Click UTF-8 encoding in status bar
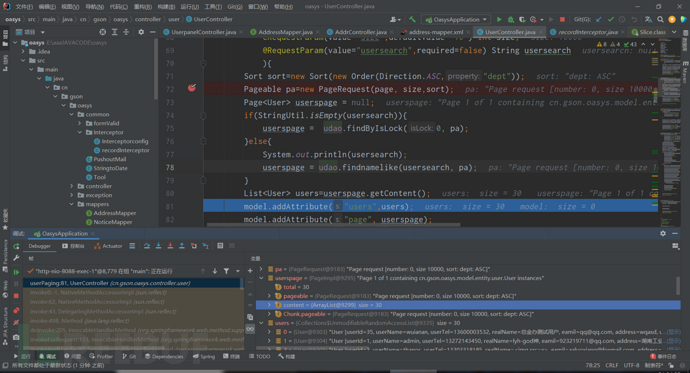 click(631, 365)
